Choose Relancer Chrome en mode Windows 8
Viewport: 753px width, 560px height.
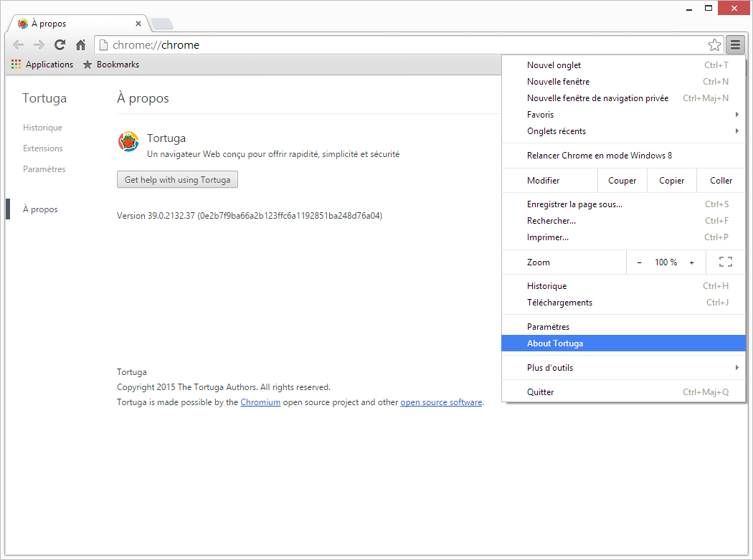click(x=623, y=156)
